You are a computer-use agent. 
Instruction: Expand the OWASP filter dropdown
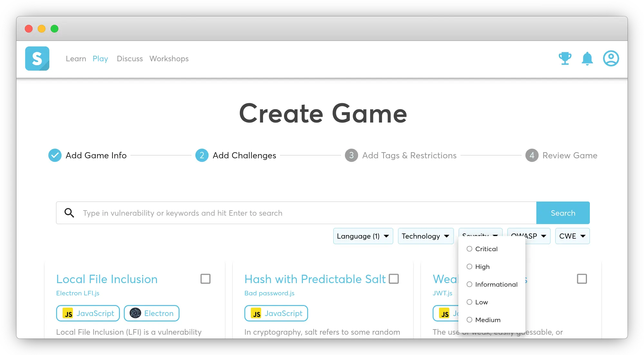[x=528, y=236]
